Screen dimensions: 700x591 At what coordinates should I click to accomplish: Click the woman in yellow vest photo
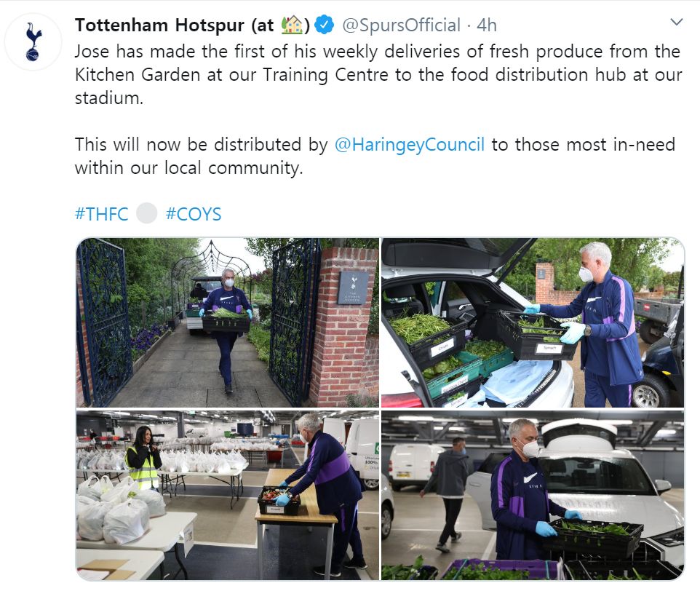[x=144, y=458]
